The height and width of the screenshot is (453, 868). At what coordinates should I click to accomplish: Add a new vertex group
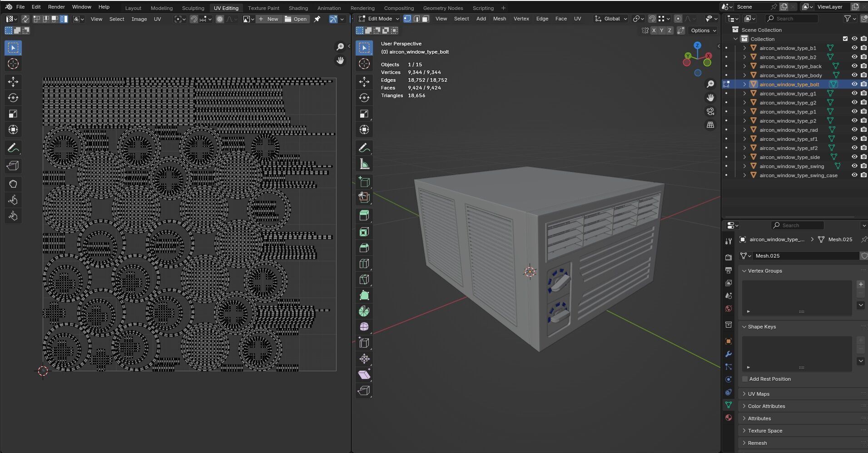coord(861,284)
